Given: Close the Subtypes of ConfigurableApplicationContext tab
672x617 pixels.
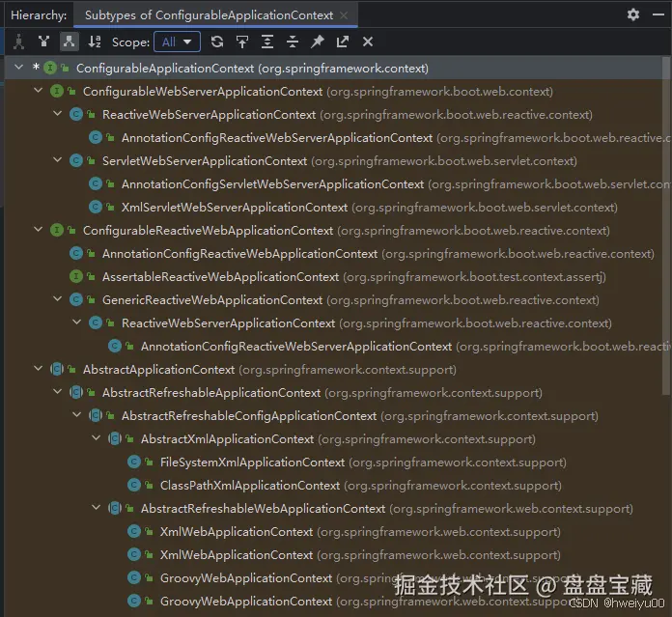Looking at the screenshot, I should coord(344,15).
